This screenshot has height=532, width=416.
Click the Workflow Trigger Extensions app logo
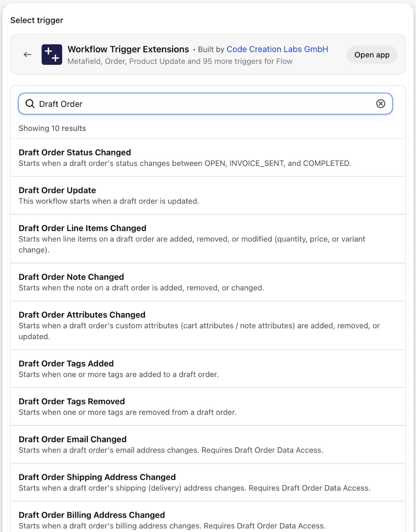(52, 55)
